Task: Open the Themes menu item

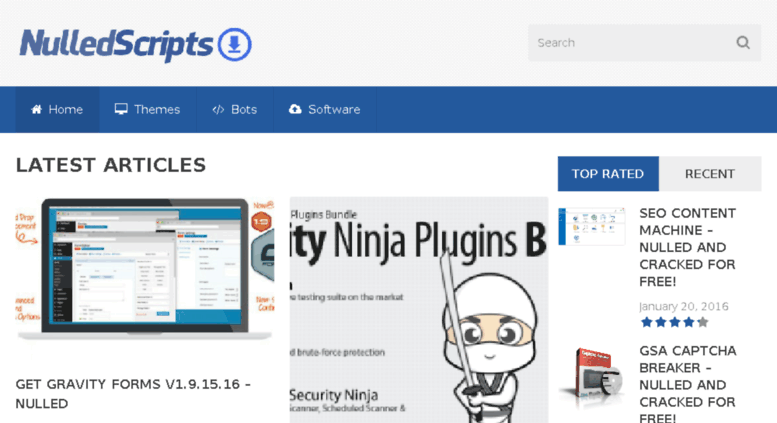Action: click(148, 109)
